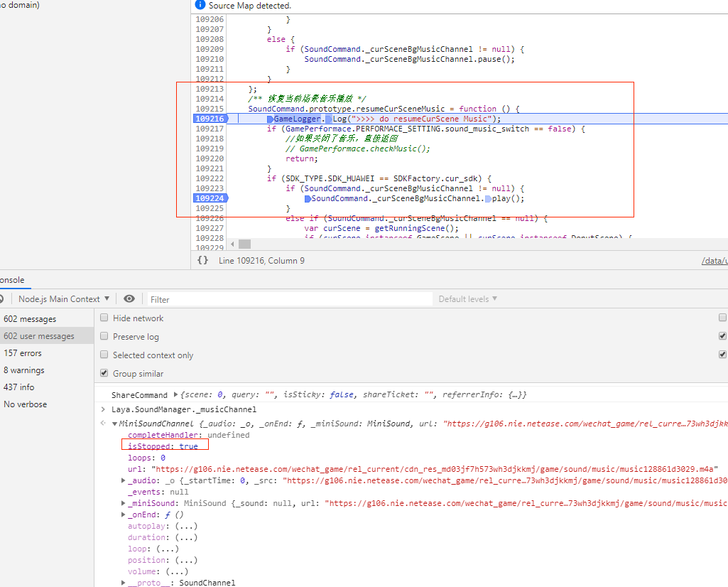The width and height of the screenshot is (728, 587).
Task: Enable the Hide network checkbox
Action: (x=104, y=318)
